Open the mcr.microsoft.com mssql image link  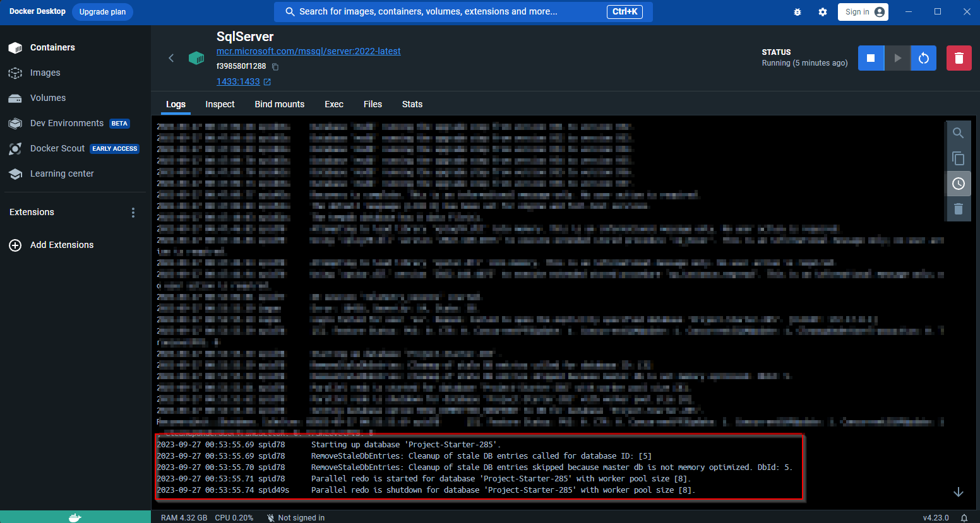(x=309, y=51)
